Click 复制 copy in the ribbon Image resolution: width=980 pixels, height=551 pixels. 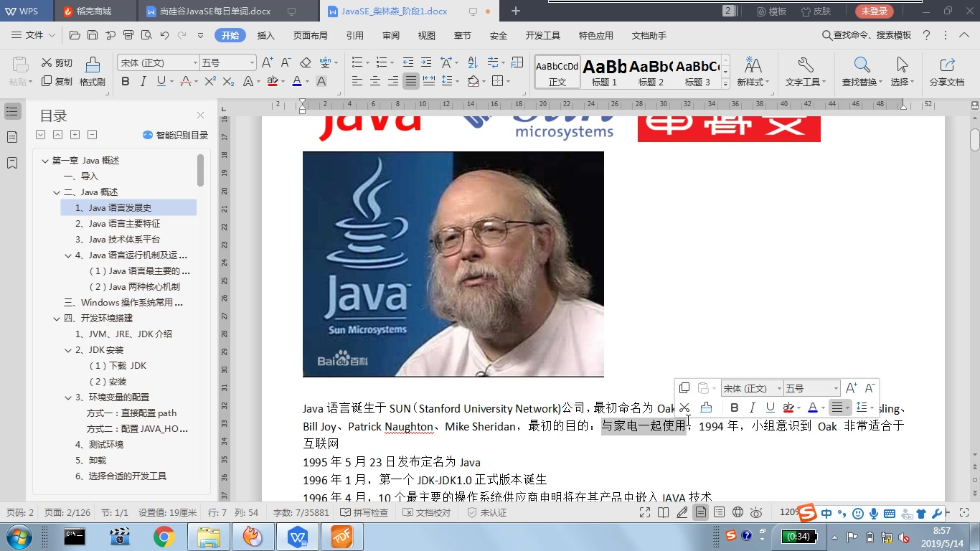point(57,81)
